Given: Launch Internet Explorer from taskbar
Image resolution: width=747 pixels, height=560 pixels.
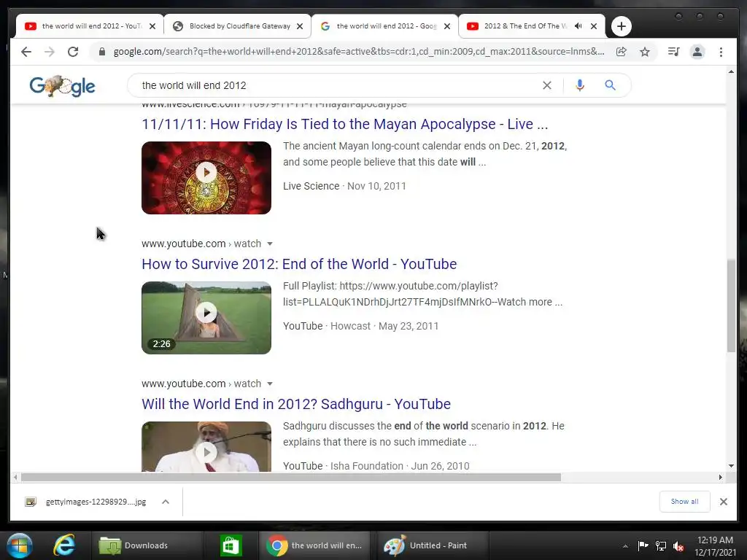Looking at the screenshot, I should (64, 545).
